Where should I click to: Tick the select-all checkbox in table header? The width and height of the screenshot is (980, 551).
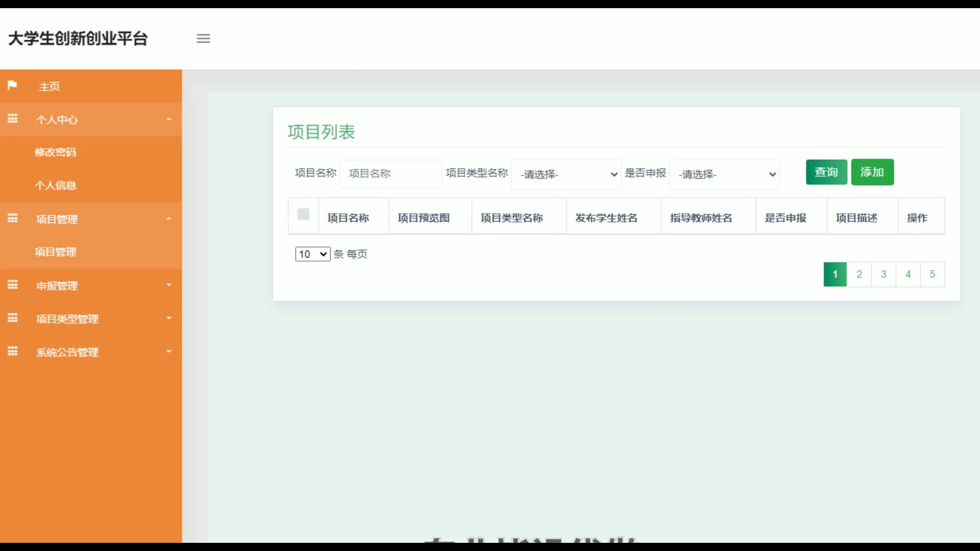tap(303, 214)
